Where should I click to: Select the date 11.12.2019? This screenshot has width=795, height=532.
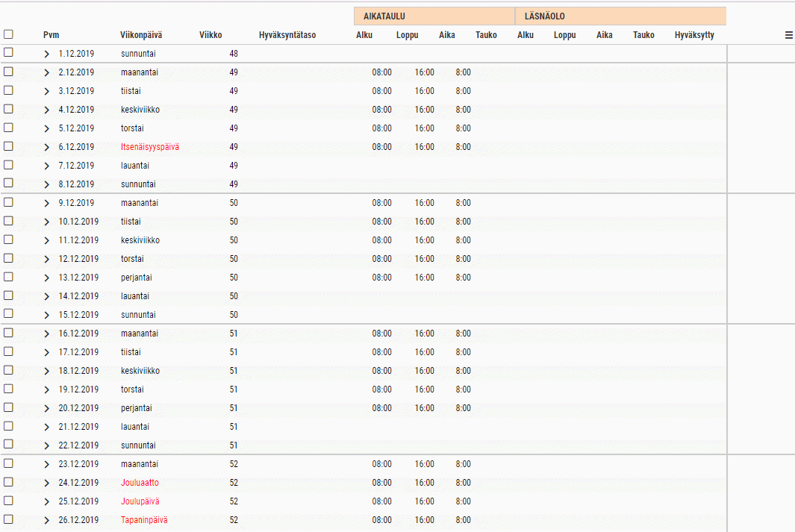[x=78, y=240]
